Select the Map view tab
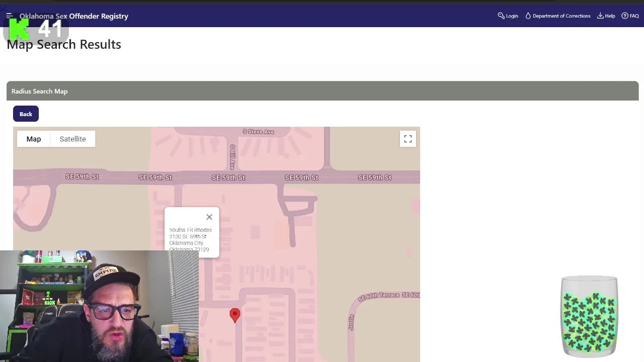 (x=34, y=139)
